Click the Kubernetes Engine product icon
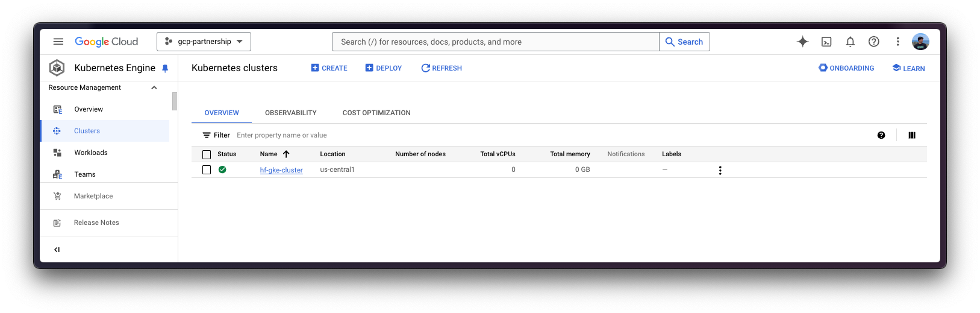Image resolution: width=980 pixels, height=313 pixels. tap(57, 68)
